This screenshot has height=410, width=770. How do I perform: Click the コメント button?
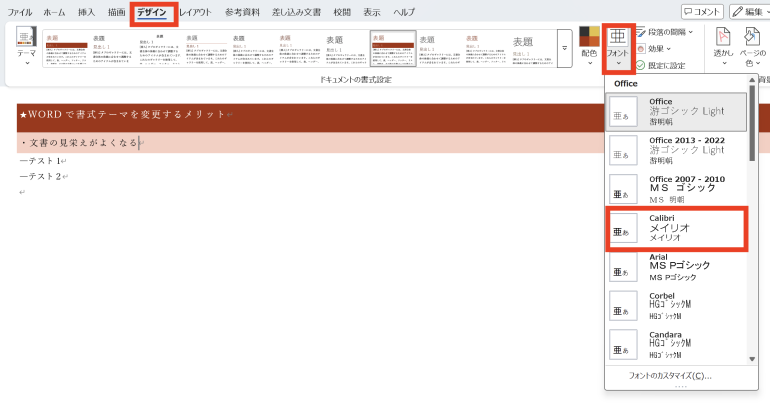702,12
